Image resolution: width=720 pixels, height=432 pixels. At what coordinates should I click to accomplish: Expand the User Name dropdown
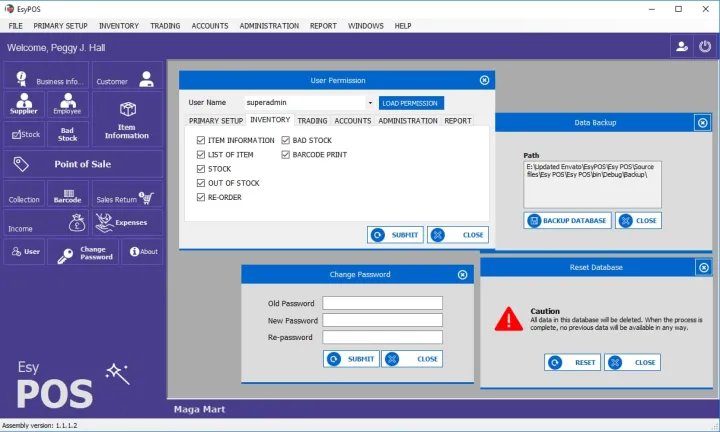pos(370,103)
